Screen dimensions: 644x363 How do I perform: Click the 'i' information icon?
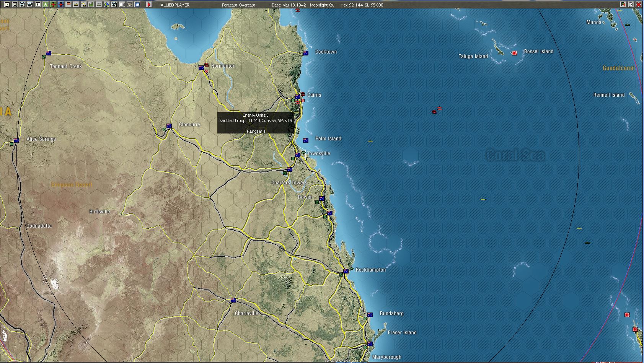(37, 5)
